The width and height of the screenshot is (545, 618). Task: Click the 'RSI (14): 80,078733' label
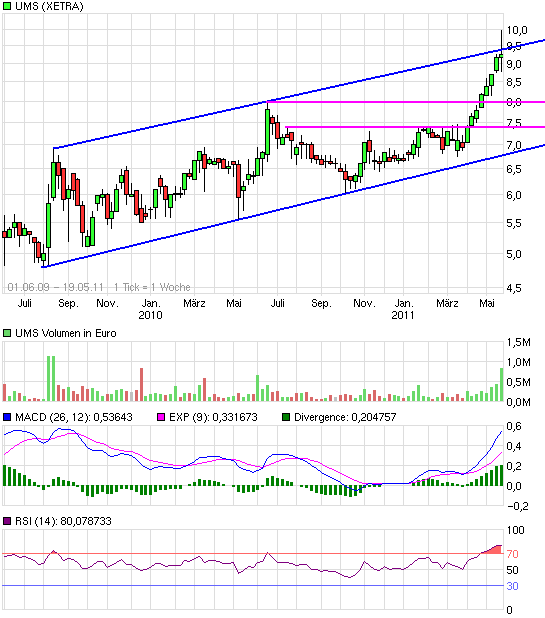coord(63,521)
